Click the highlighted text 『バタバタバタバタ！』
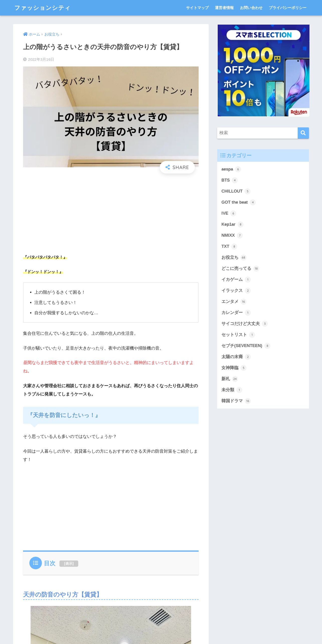The height and width of the screenshot is (644, 322). point(45,257)
